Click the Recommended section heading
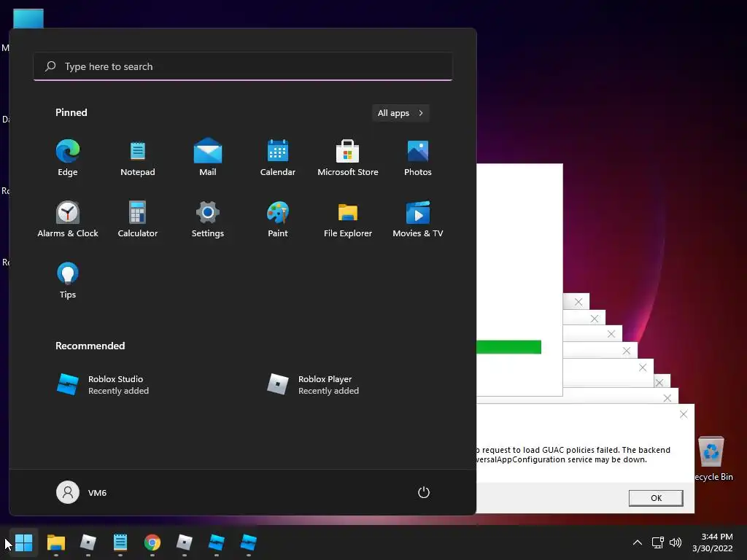The height and width of the screenshot is (560, 747). tap(90, 346)
